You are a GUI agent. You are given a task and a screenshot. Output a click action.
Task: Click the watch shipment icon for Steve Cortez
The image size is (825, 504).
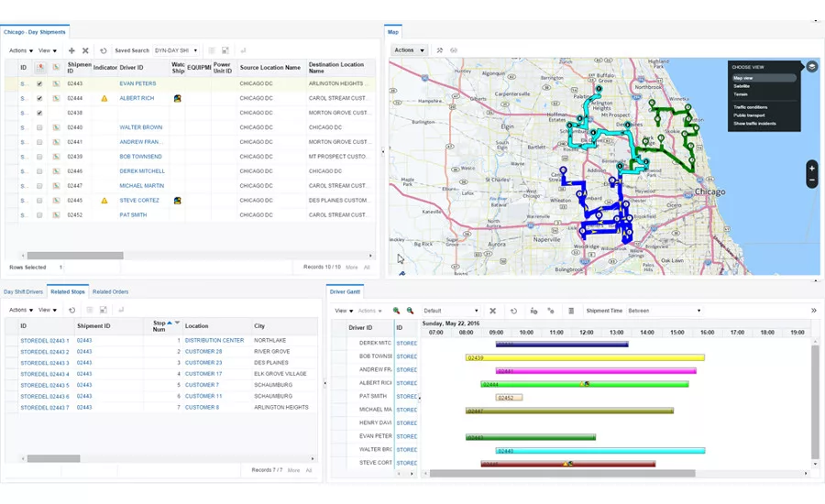[177, 201]
